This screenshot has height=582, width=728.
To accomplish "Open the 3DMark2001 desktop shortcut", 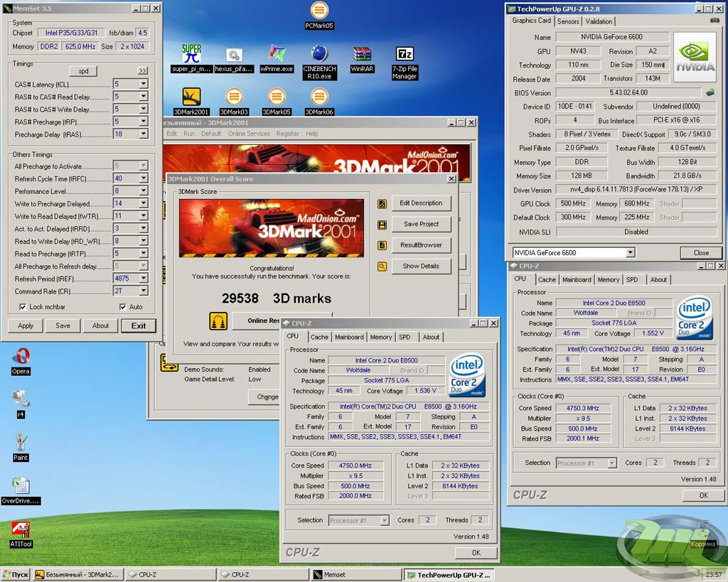I will (191, 101).
